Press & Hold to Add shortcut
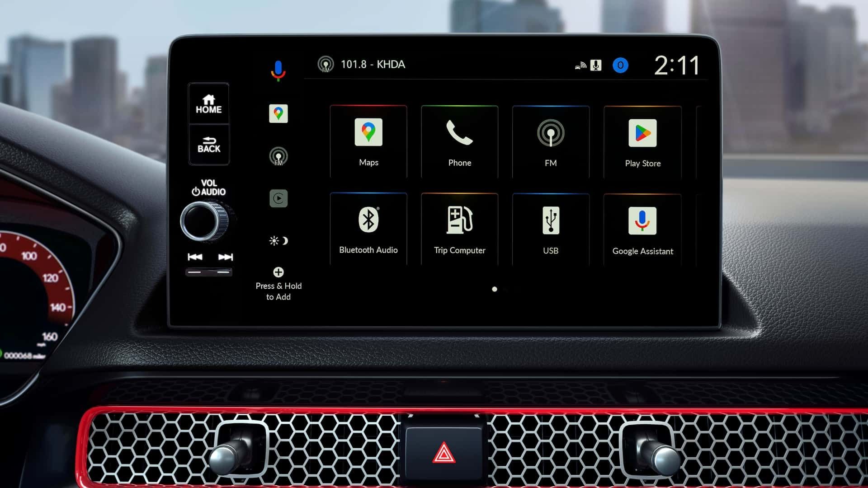The width and height of the screenshot is (868, 488). tap(278, 283)
